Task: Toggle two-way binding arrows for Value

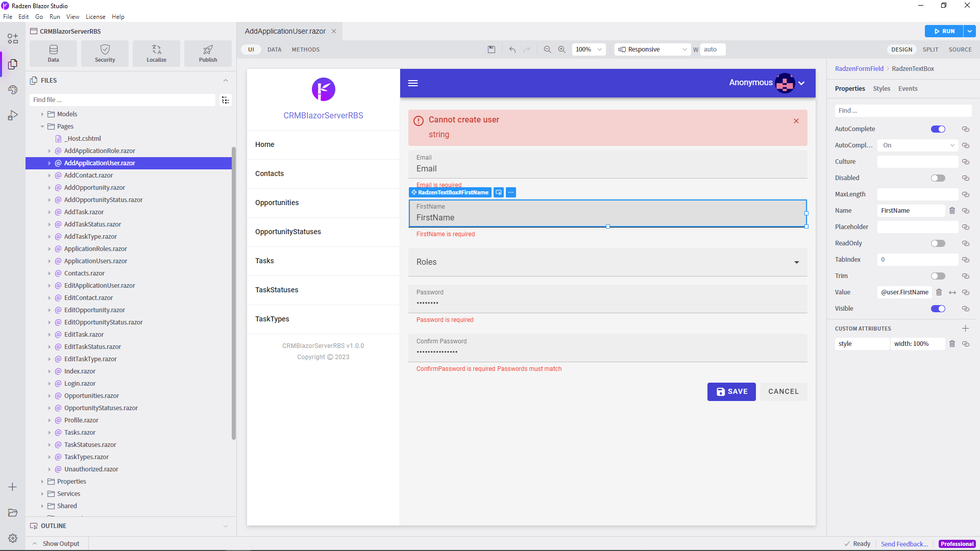Action: point(952,292)
